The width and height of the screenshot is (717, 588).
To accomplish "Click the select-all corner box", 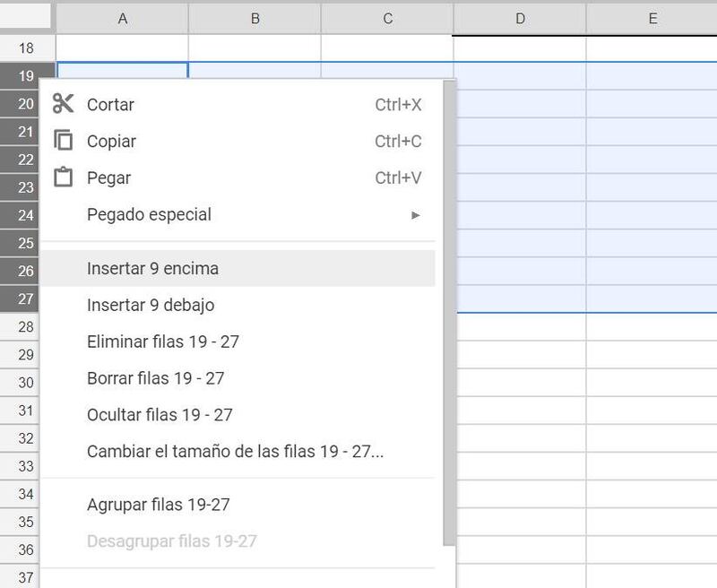I will 27,17.
